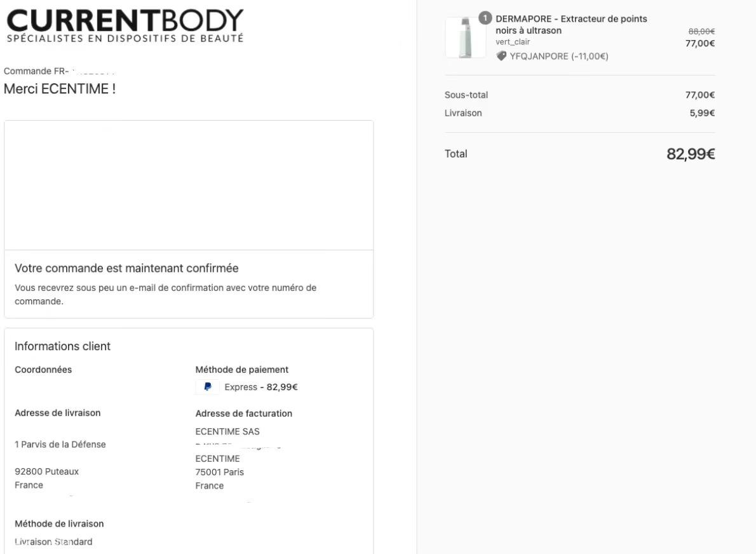Image resolution: width=756 pixels, height=554 pixels.
Task: Click the PayPal payment icon
Action: tap(208, 387)
